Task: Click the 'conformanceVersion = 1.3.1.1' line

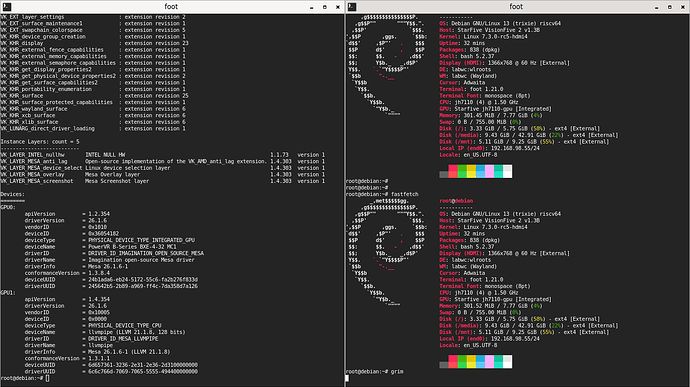Action: pos(67,358)
